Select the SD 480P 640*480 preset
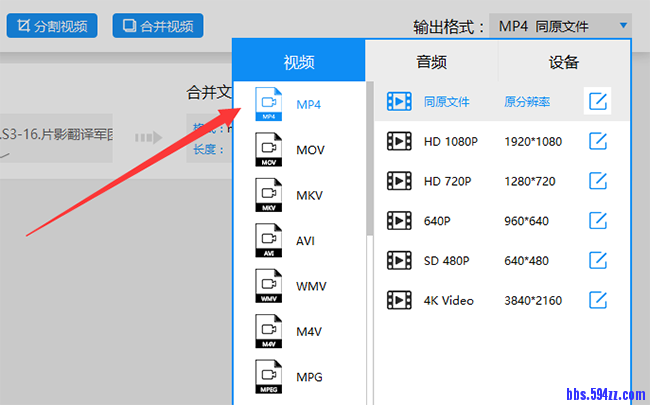The height and width of the screenshot is (405, 650). 480,261
